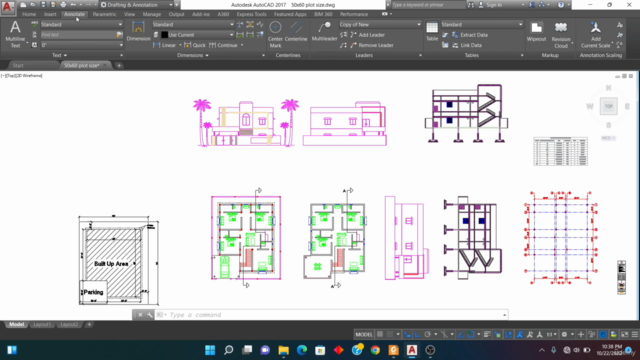Click the Save quick access icon
This screenshot has height=360, width=640.
point(43,5)
